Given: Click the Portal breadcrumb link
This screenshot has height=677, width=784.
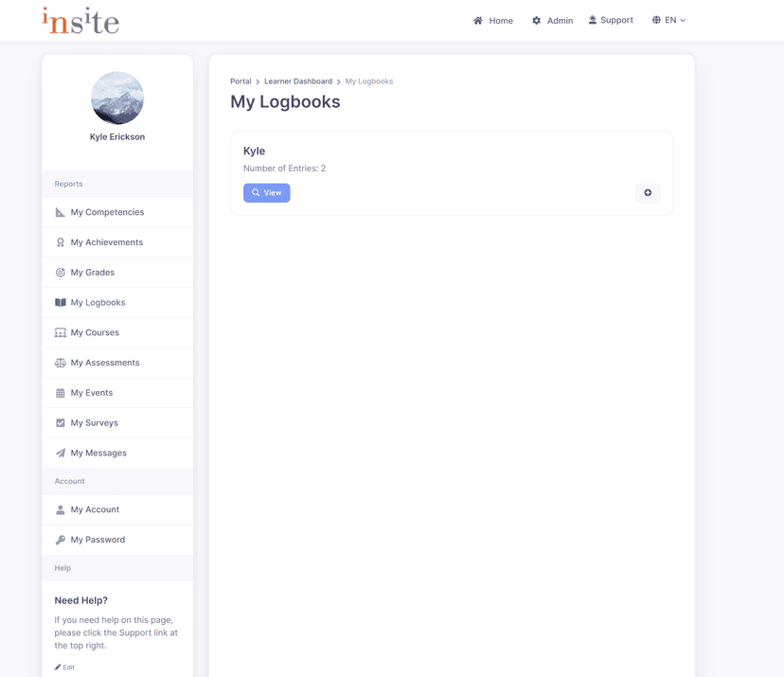Looking at the screenshot, I should [241, 81].
